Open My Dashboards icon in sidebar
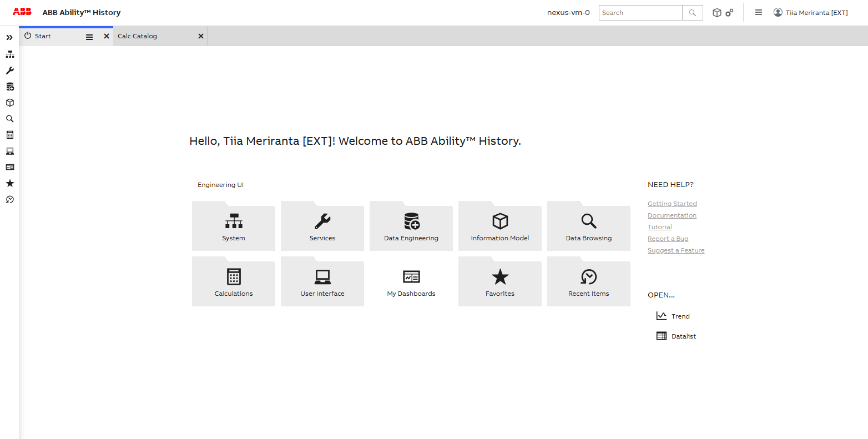The image size is (868, 439). point(9,167)
